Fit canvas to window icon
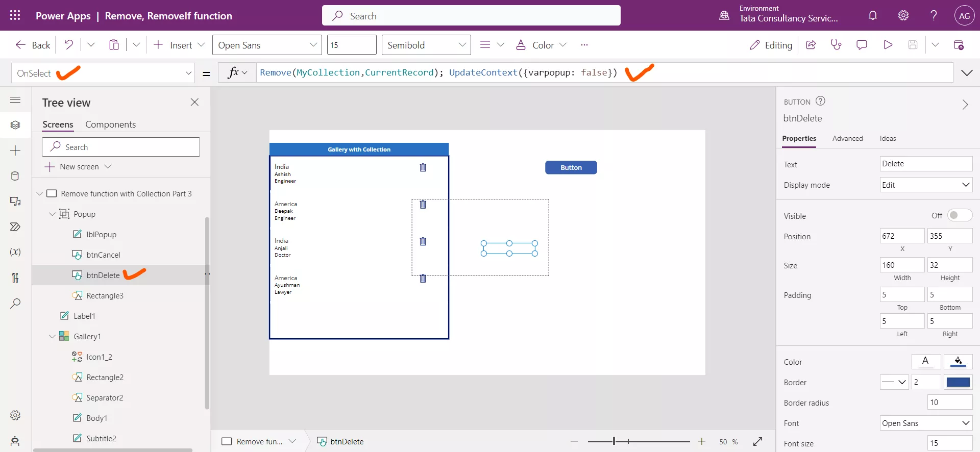Screen dimensions: 980x452 [758, 441]
